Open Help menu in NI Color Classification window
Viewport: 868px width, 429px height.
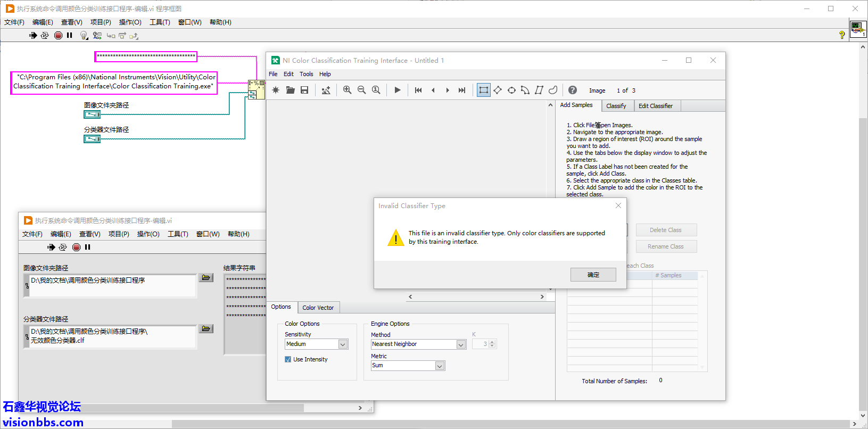point(325,74)
